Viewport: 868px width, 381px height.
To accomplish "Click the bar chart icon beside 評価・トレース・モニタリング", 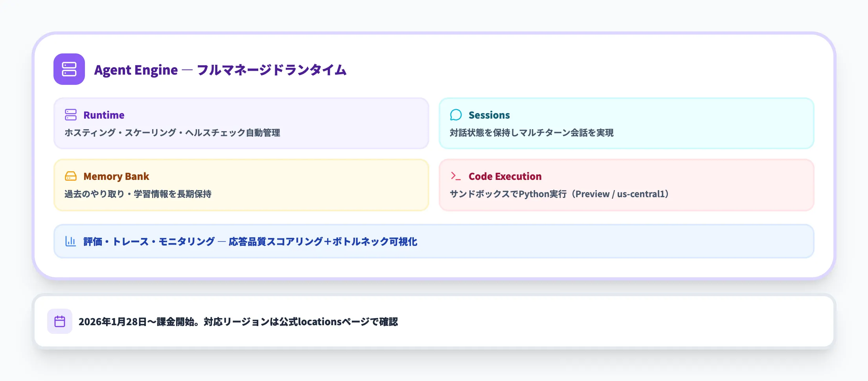I will [71, 242].
